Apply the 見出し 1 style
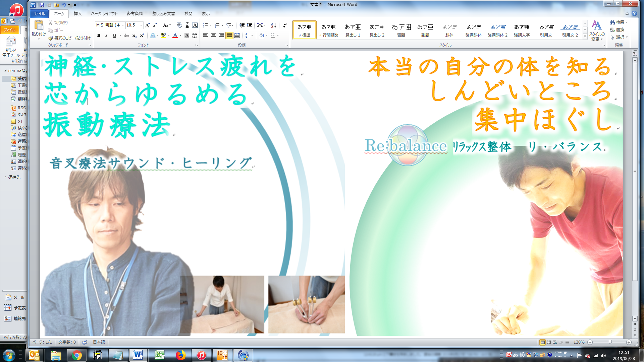 353,30
